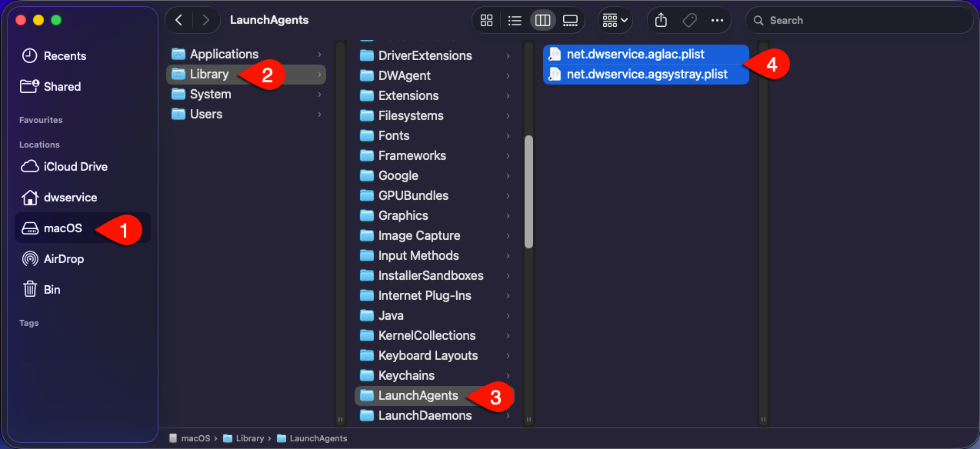Image resolution: width=980 pixels, height=449 pixels.
Task: Select the Keychains folder
Action: pyautogui.click(x=435, y=375)
